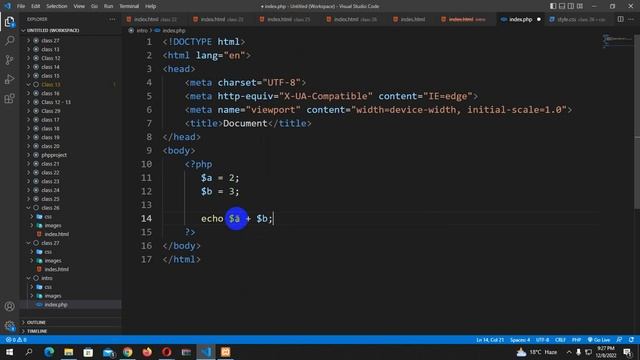Click PHP language mode in status bar
The image size is (640, 360).
click(576, 340)
